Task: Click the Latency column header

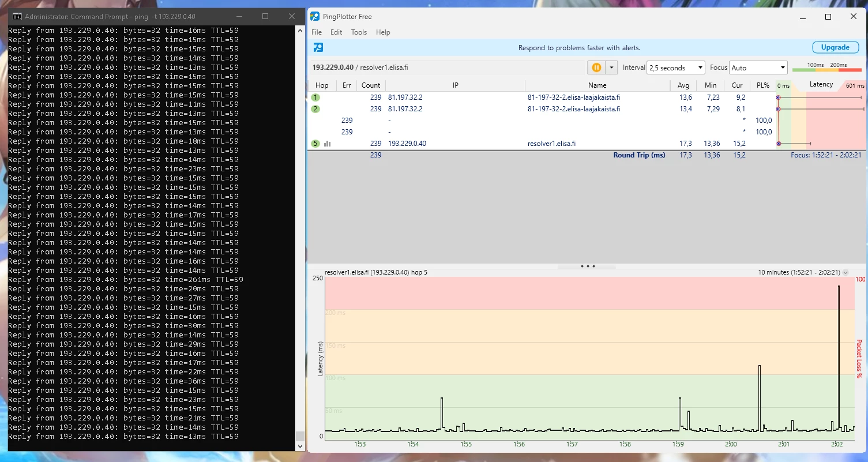Action: point(821,84)
